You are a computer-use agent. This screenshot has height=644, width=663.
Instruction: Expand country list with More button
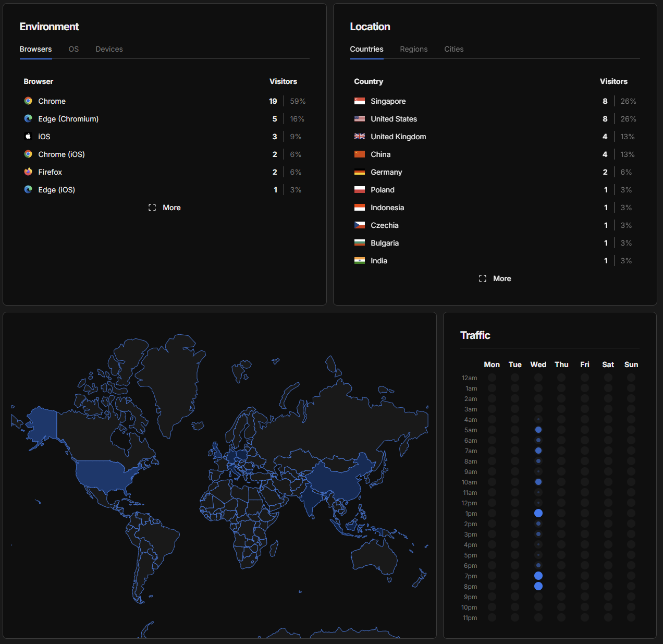click(495, 278)
